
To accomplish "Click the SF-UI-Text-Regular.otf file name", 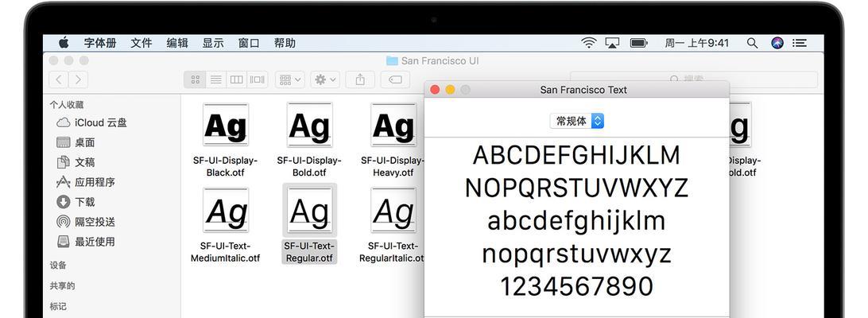I will [309, 252].
